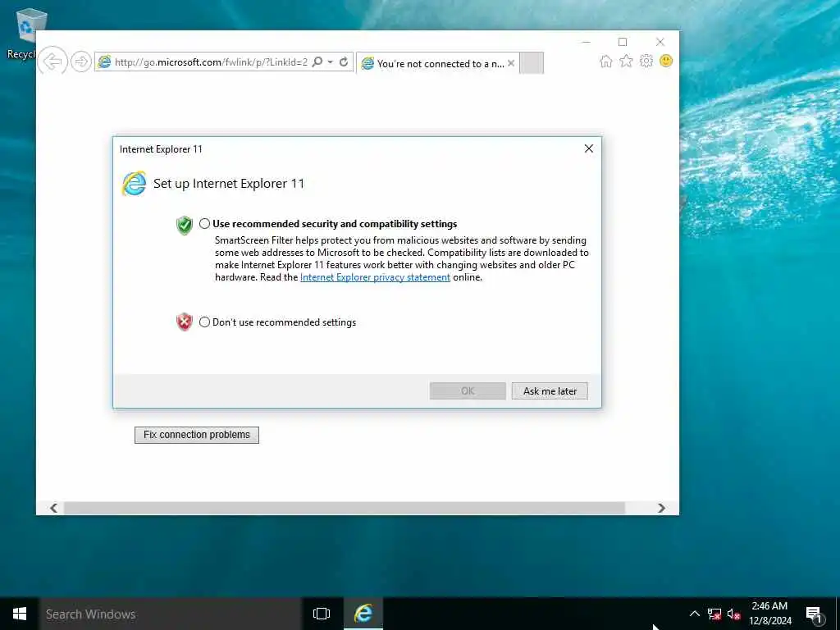This screenshot has height=630, width=840.
Task: Click the 'Fix connection problems' button
Action: (x=197, y=435)
